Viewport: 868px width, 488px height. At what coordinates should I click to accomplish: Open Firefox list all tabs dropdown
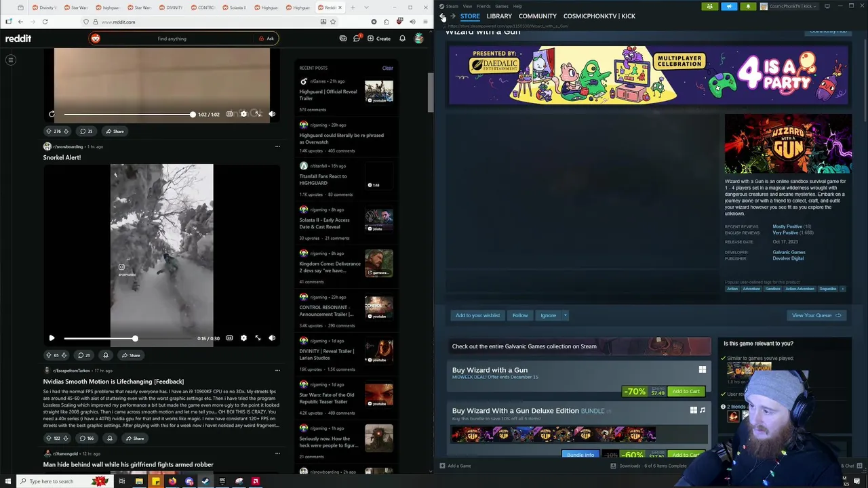coord(366,7)
